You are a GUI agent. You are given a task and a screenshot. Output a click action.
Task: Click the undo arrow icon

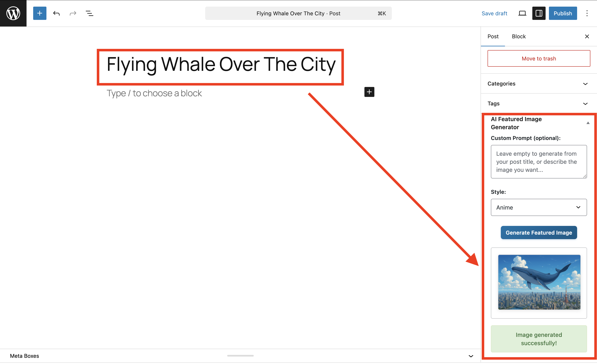(x=56, y=13)
